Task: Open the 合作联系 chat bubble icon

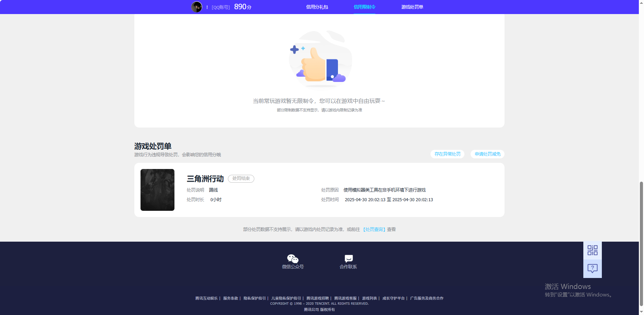Action: [349, 258]
